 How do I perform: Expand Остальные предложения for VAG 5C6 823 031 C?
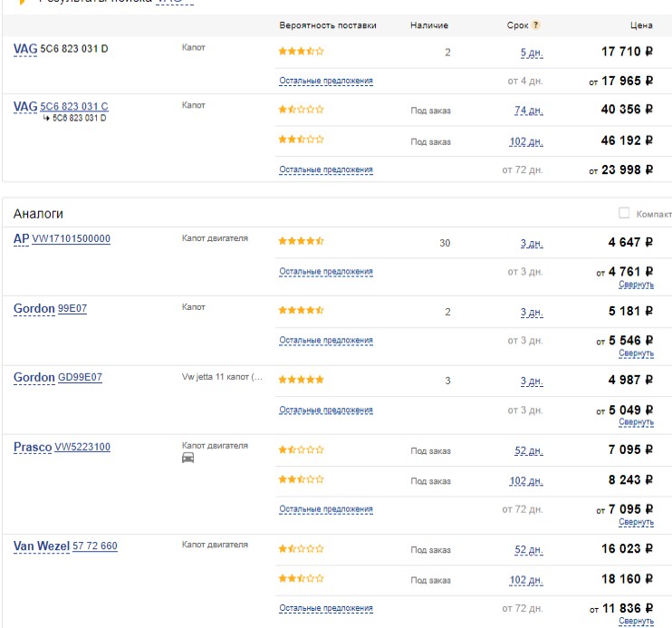[x=326, y=169]
